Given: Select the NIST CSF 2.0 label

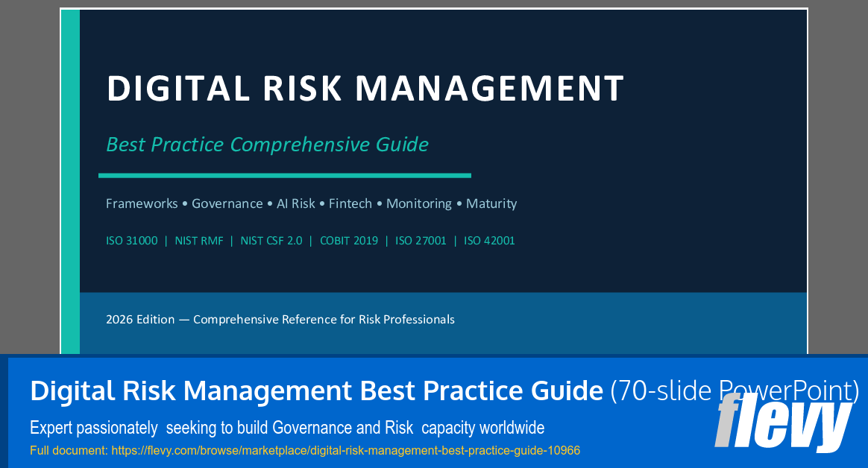Looking at the screenshot, I should pyautogui.click(x=271, y=240).
